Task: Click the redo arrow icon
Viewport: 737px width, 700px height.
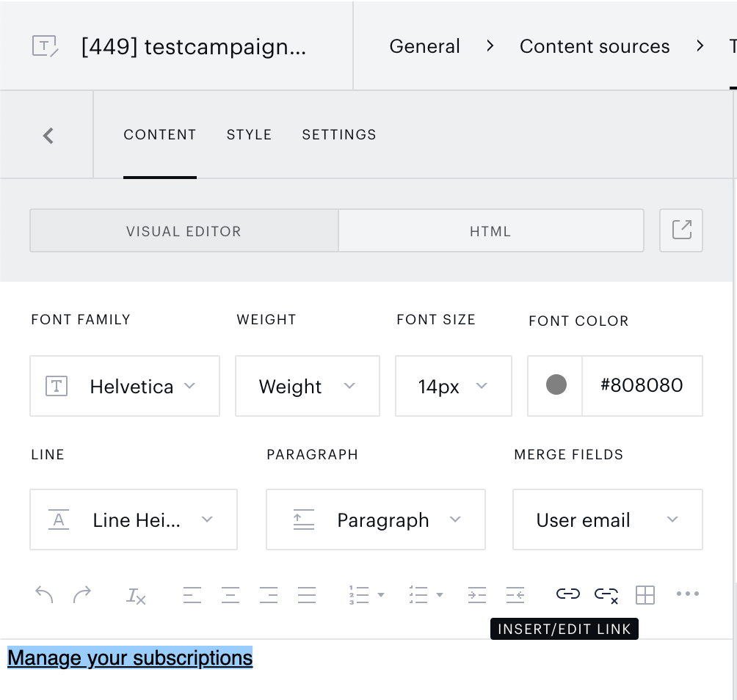Action: (x=82, y=594)
